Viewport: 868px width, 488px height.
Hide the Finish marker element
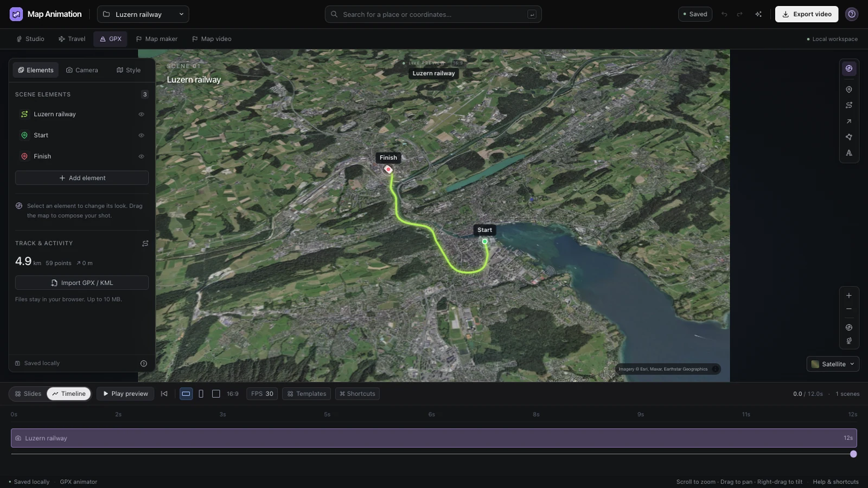click(141, 157)
